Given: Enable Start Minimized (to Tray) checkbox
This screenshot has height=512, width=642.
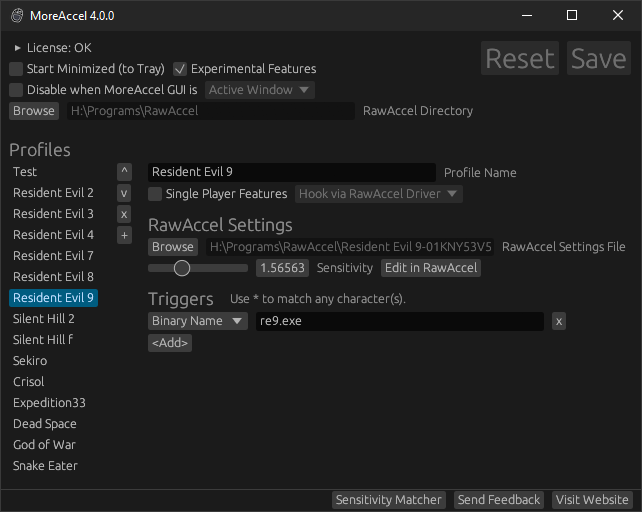Looking at the screenshot, I should tap(16, 69).
